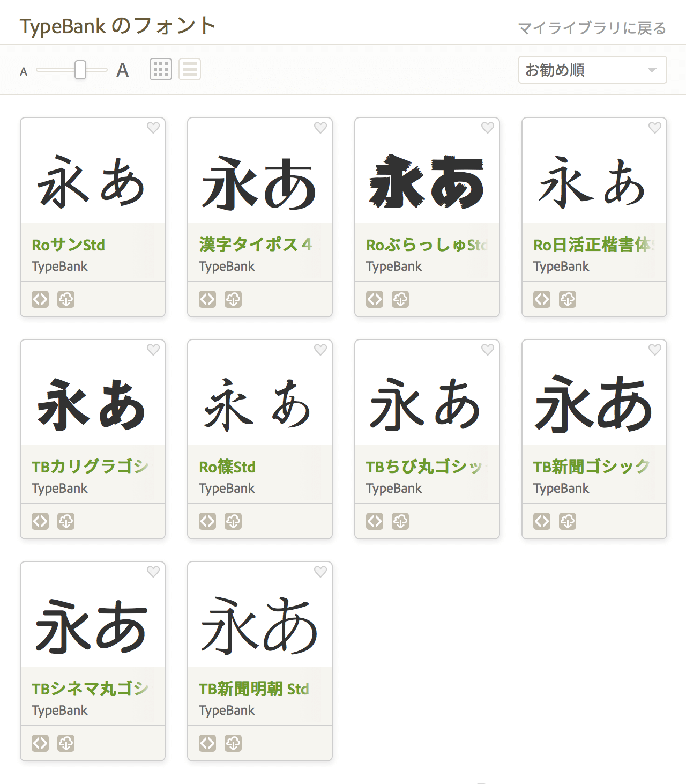686x784 pixels.
Task: Favorite the 漢字タイポス4 font card
Action: tap(320, 128)
